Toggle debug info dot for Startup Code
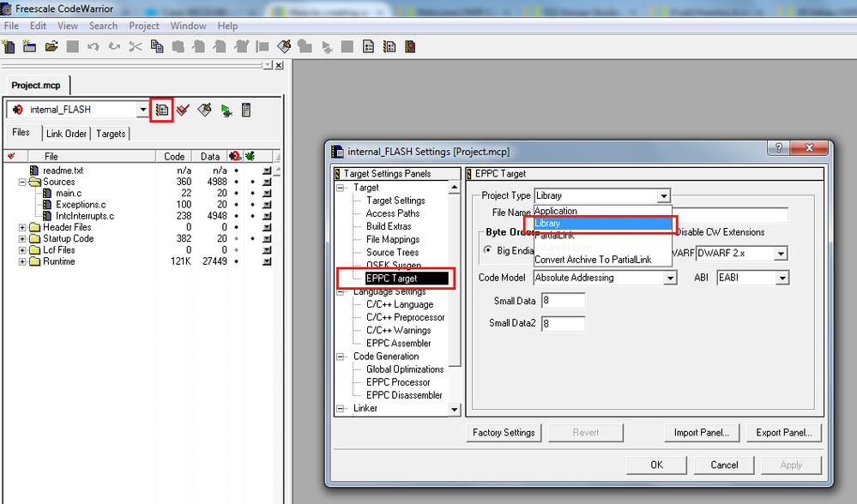Viewport: 857px width, 504px height. 252,238
